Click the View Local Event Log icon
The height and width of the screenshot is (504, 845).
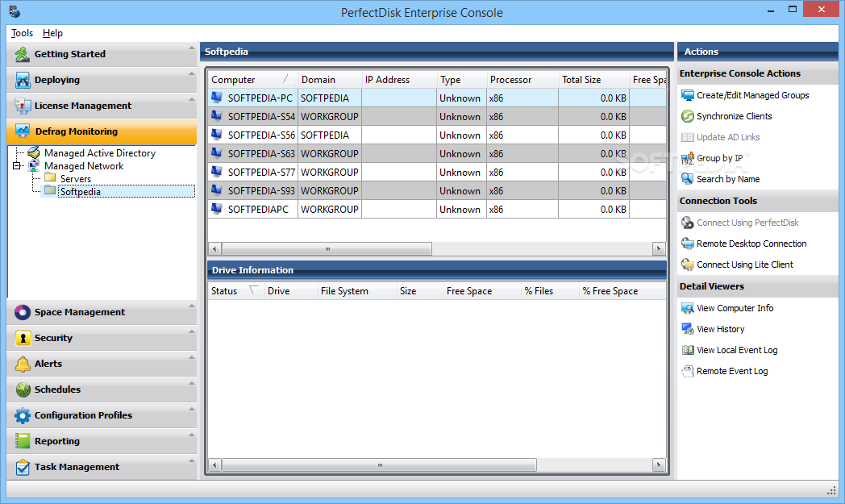coord(688,350)
